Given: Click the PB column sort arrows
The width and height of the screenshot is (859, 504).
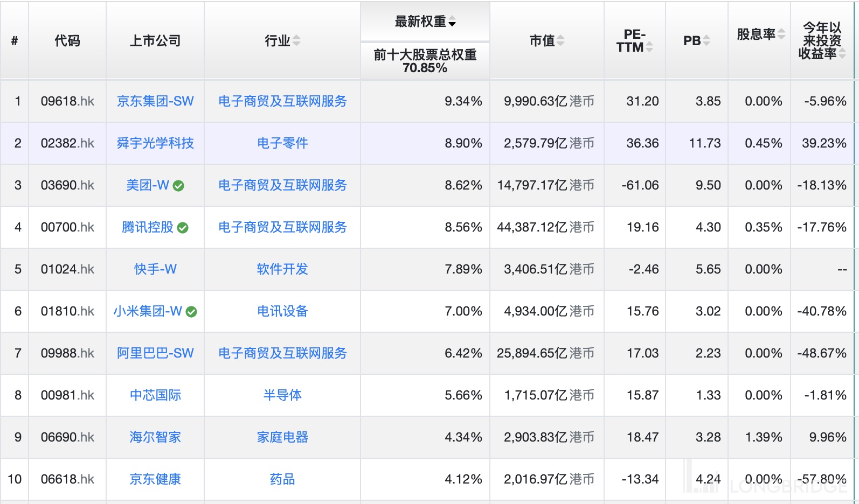Looking at the screenshot, I should [x=706, y=41].
